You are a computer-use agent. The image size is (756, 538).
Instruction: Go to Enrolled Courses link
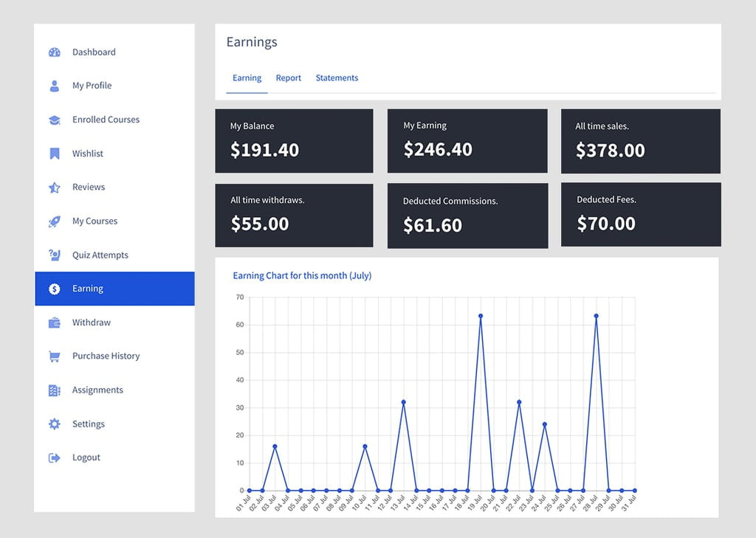(x=106, y=120)
